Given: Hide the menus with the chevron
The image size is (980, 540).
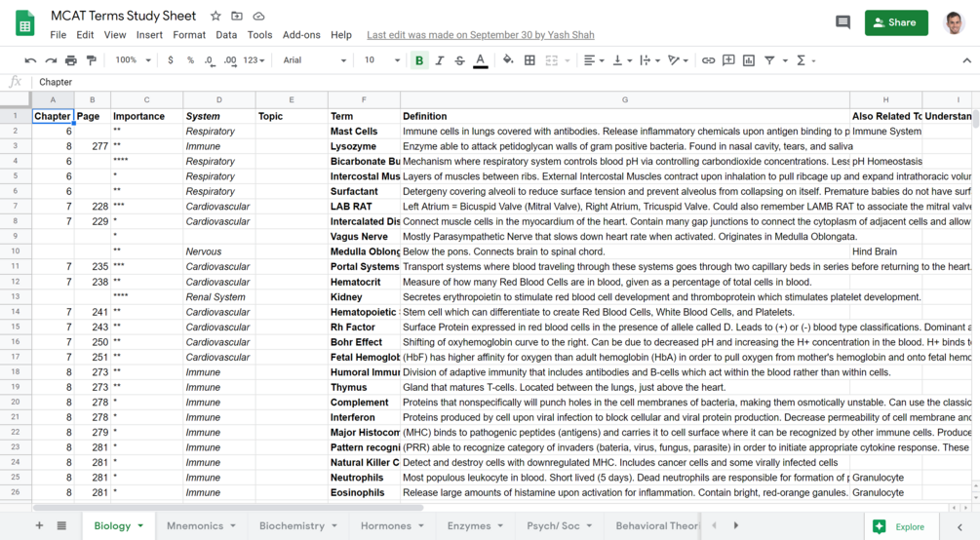Looking at the screenshot, I should click(967, 60).
